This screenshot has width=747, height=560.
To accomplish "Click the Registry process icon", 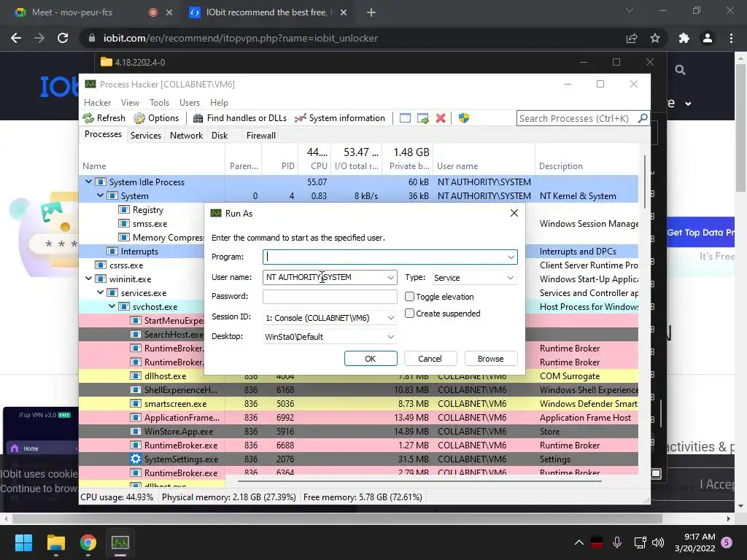I will tap(124, 210).
